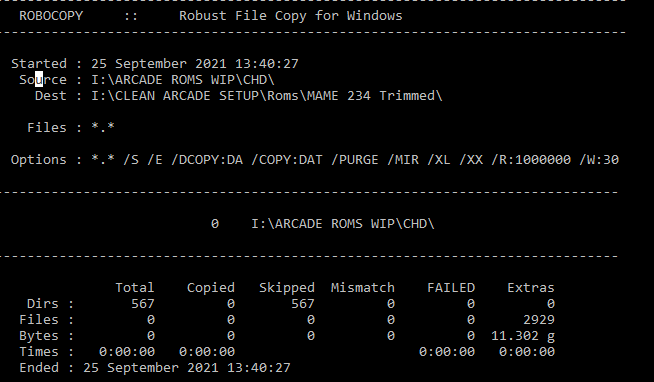Click the Started date 25 September 2021
Screen dimensions: 654x382
[158, 64]
